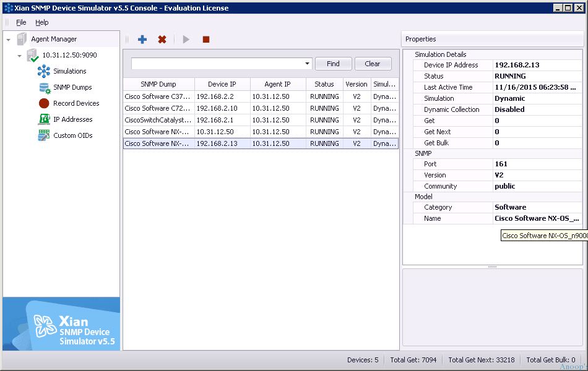588x371 pixels.
Task: Click the Get Next property row label
Action: (437, 132)
